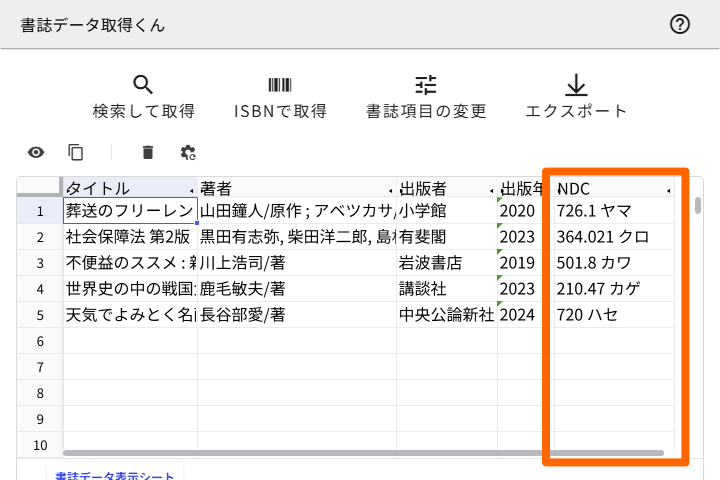Click the copy icon in toolbar

click(76, 152)
